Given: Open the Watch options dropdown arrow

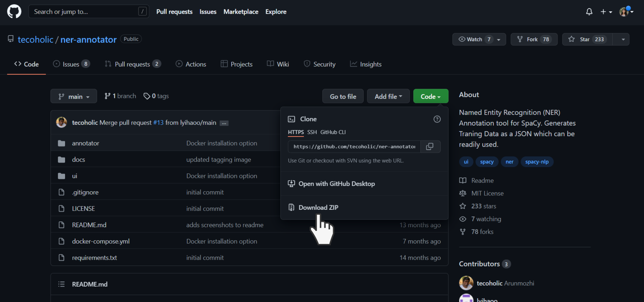Looking at the screenshot, I should (499, 39).
